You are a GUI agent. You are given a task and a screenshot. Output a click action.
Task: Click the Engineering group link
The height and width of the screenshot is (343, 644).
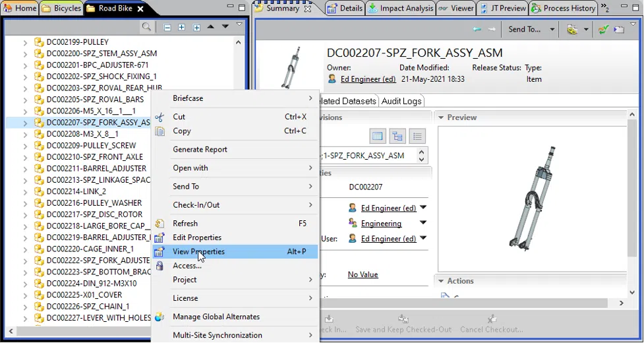point(381,224)
